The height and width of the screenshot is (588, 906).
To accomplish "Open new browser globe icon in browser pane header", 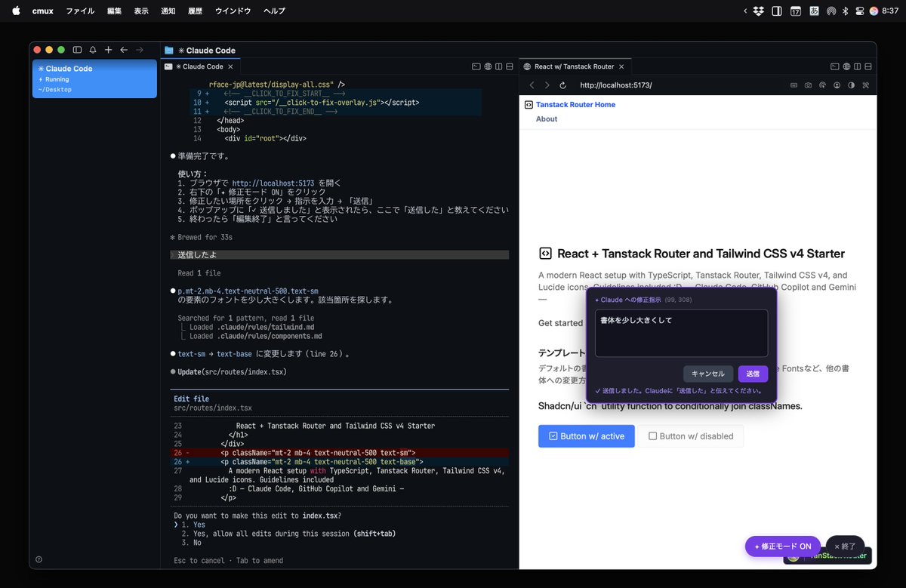I will point(846,66).
